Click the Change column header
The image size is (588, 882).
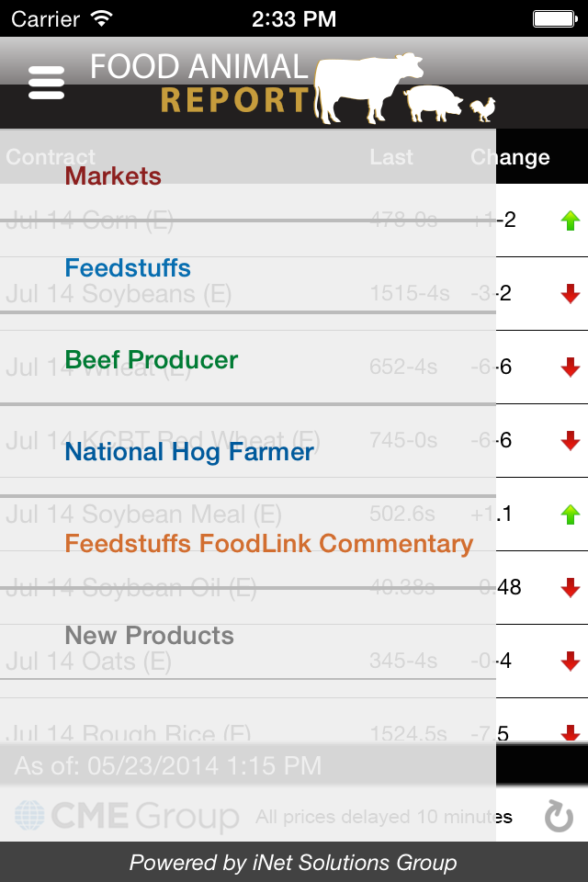pos(510,157)
